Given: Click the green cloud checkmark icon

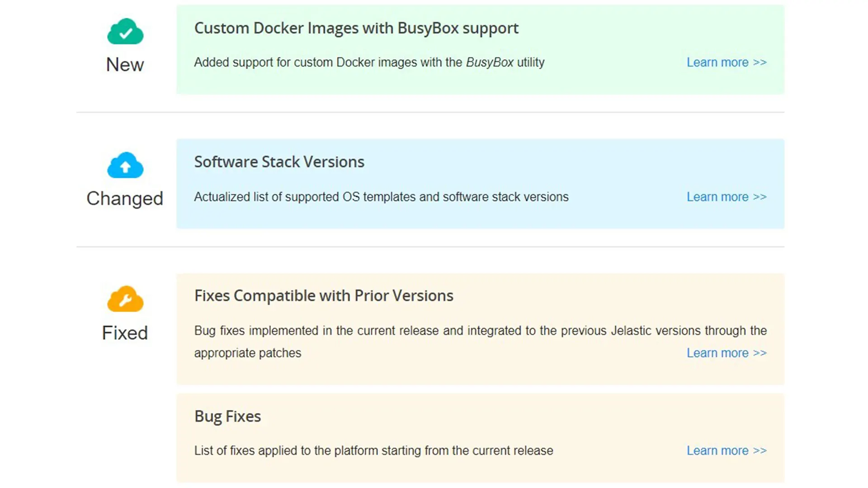Looking at the screenshot, I should [x=125, y=32].
